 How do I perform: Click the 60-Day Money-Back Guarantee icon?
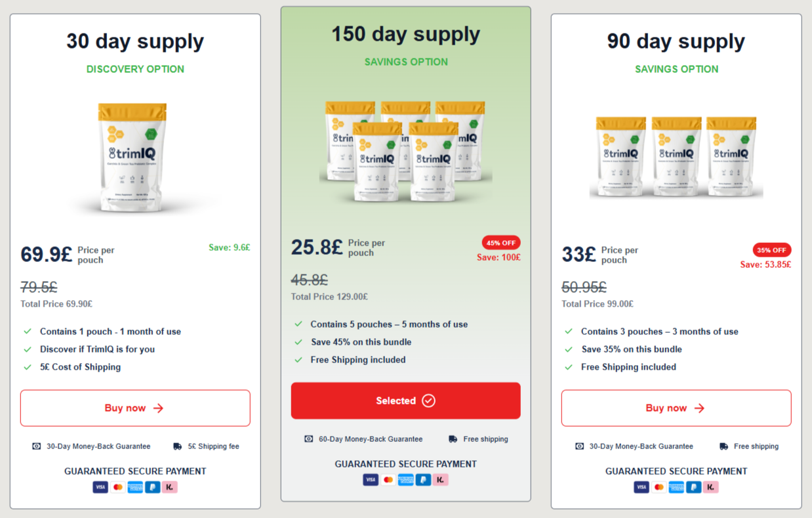[x=308, y=439]
